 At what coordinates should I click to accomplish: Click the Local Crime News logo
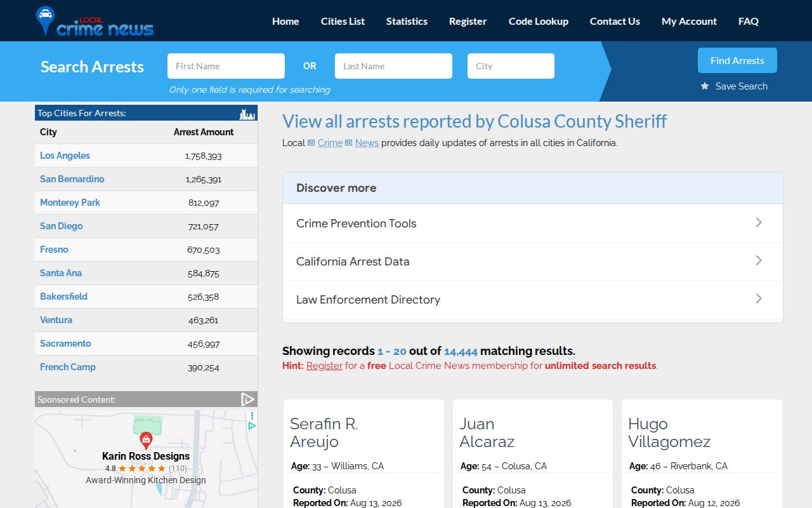95,22
